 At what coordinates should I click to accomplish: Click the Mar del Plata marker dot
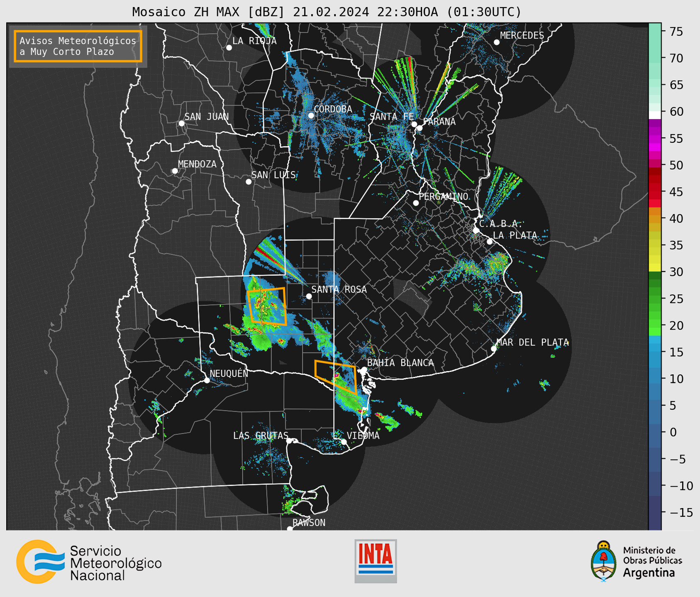tap(494, 349)
